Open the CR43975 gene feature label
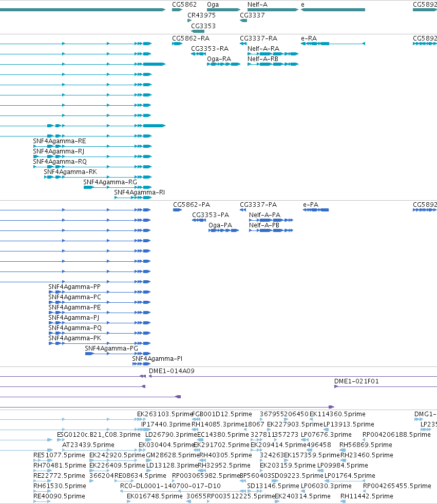The image size is (437, 504). click(202, 15)
